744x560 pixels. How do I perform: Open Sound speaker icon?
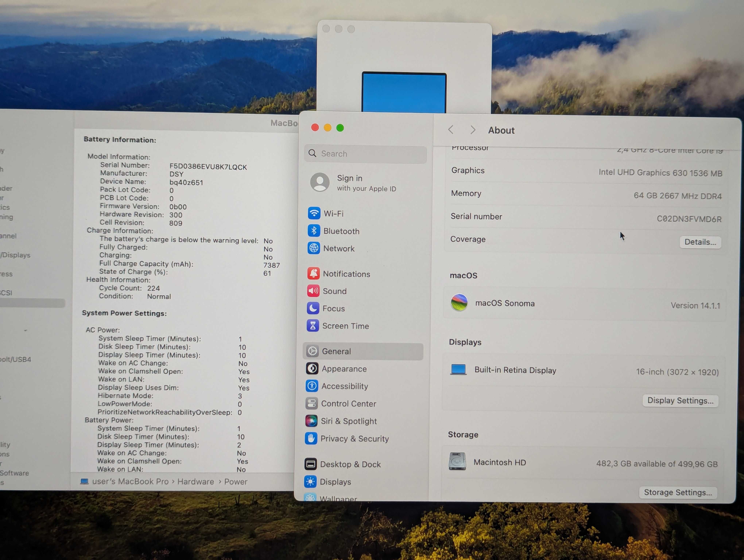313,291
